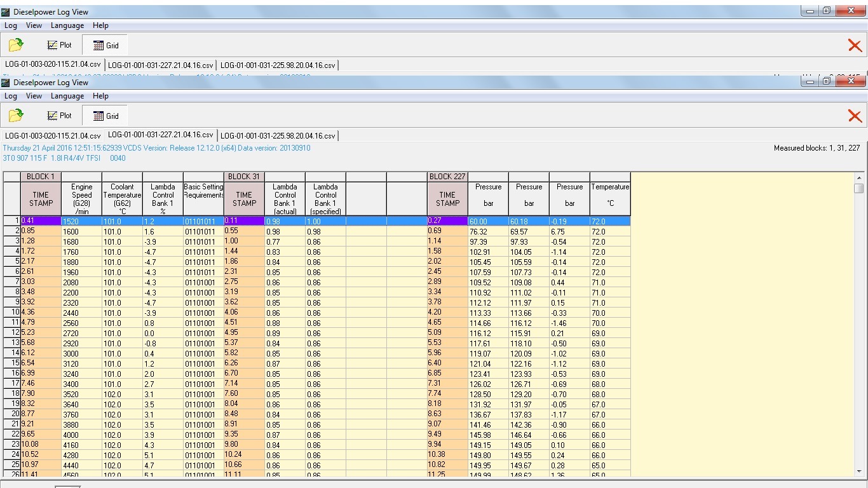Viewport: 868px width, 488px height.
Task: Click the BLOCK 31 header cell
Action: 244,177
